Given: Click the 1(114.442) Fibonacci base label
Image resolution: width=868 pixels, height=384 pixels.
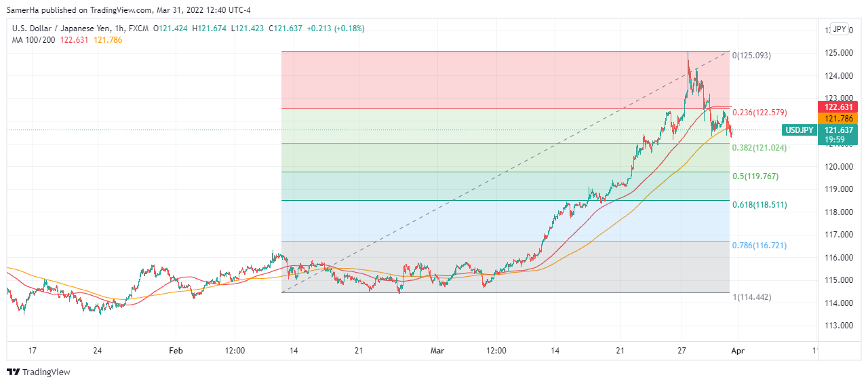Looking at the screenshot, I should (751, 296).
